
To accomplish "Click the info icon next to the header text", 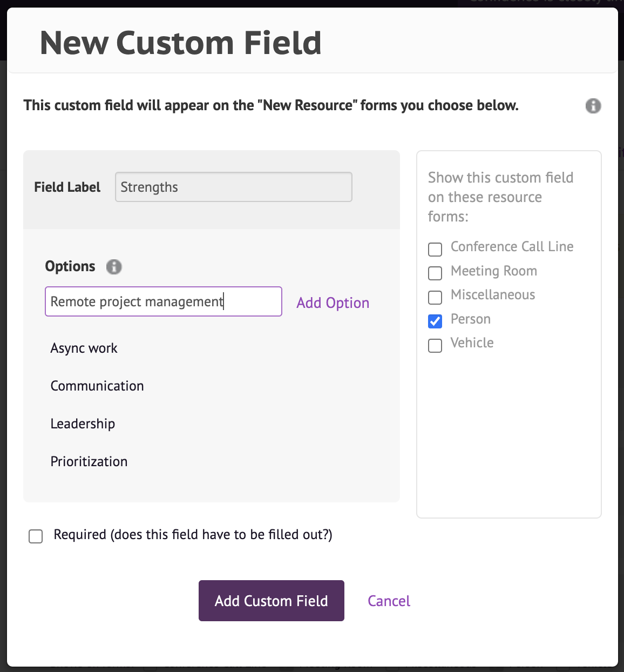I will click(593, 106).
